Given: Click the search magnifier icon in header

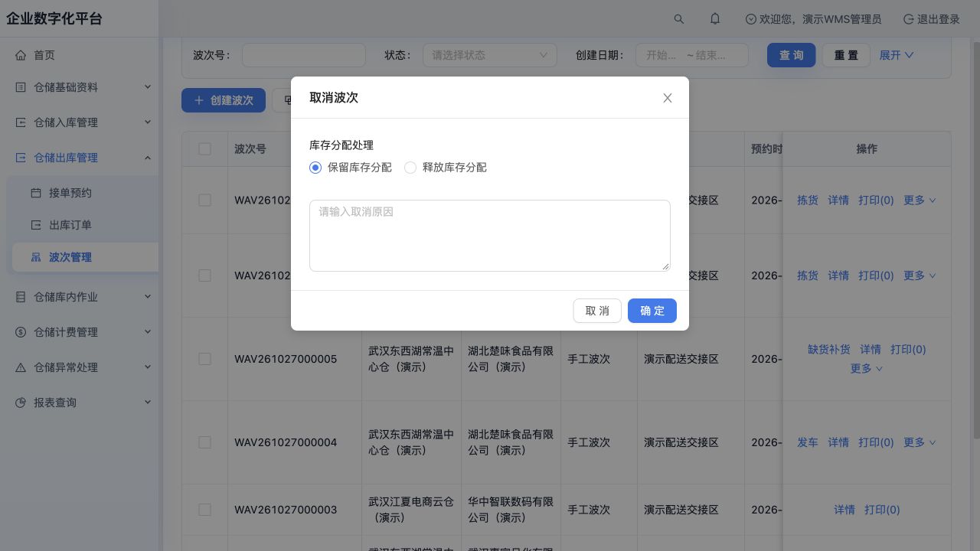Looking at the screenshot, I should (679, 19).
